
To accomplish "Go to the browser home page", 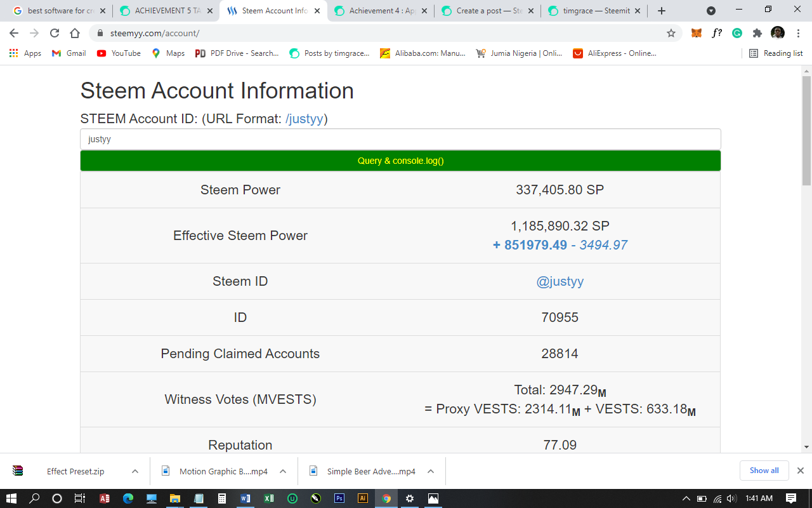I will [x=75, y=33].
